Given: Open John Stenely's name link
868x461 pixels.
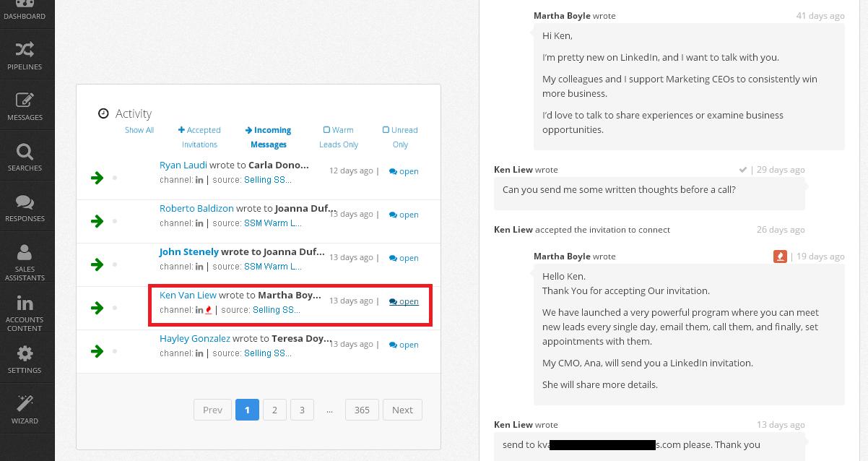Looking at the screenshot, I should point(189,251).
